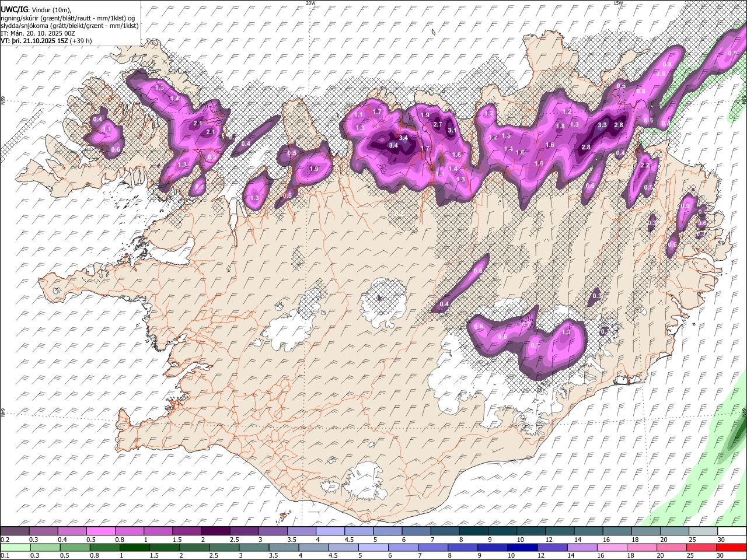Select upper legend row swatch labelled 14
The image size is (747, 560).
click(x=588, y=531)
